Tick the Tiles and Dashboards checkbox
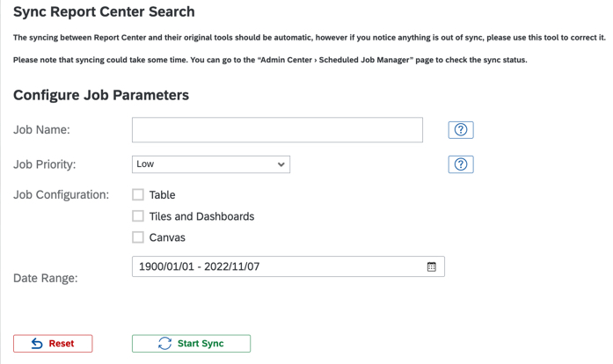This screenshot has width=613, height=364. (x=138, y=216)
